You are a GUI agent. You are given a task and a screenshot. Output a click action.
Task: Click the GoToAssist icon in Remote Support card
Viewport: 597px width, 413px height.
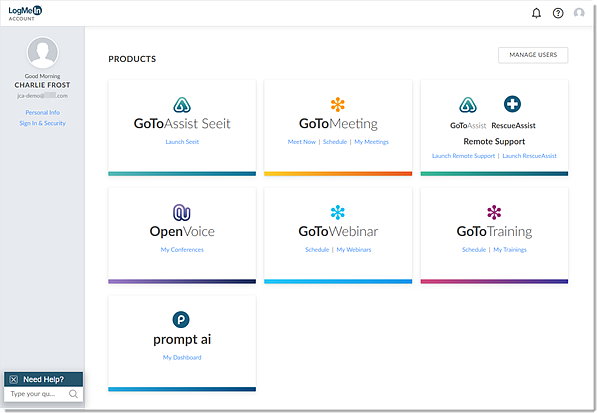coord(468,105)
